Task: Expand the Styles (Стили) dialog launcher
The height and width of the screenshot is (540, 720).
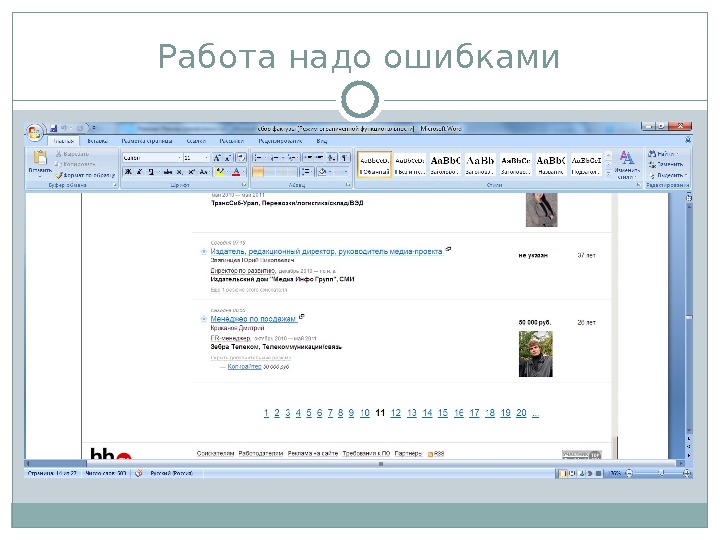Action: coord(638,185)
